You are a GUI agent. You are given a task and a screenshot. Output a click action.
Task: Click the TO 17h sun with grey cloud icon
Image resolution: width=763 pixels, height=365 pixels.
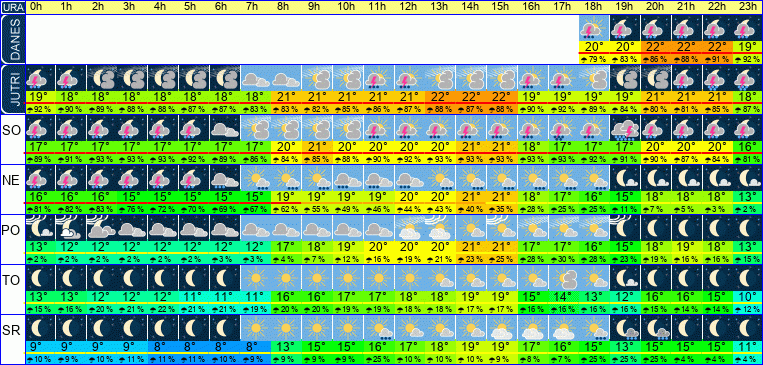point(563,277)
